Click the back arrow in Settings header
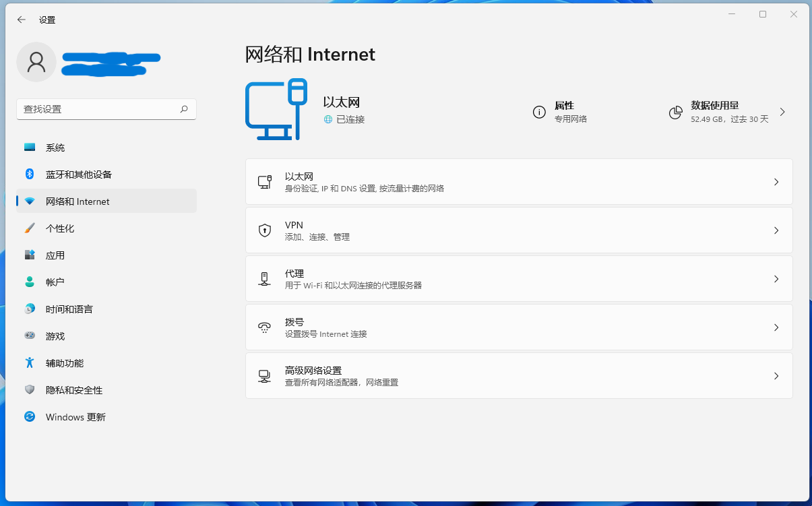The image size is (812, 506). click(x=22, y=20)
